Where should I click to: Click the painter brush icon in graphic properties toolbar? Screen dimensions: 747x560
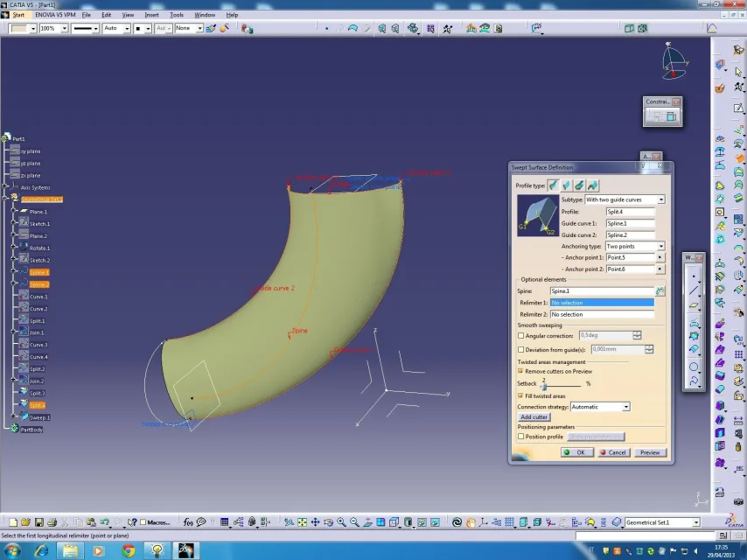tap(211, 29)
